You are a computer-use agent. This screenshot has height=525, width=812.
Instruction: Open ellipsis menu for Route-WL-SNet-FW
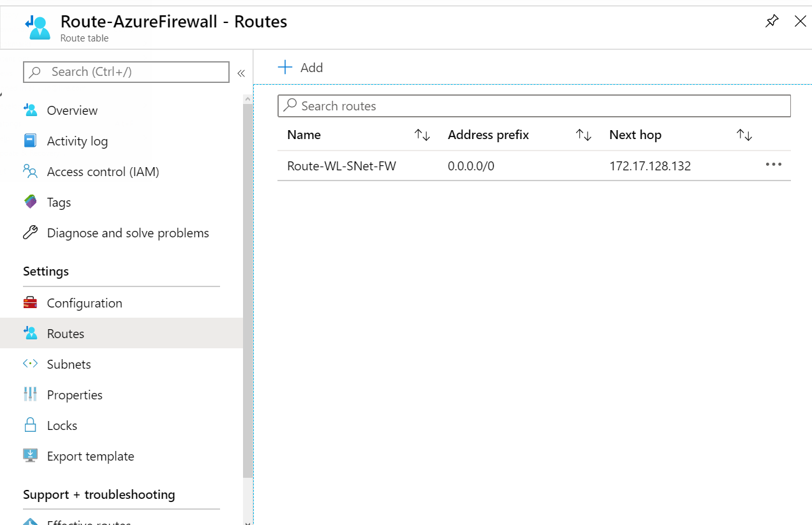tap(774, 165)
